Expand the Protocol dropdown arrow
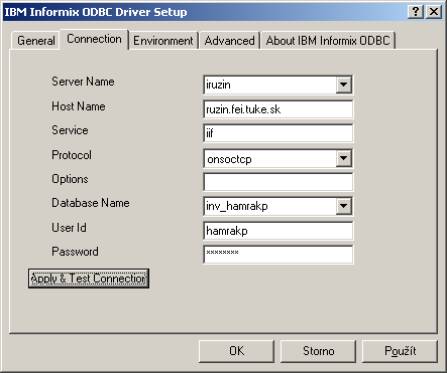 tap(343, 159)
